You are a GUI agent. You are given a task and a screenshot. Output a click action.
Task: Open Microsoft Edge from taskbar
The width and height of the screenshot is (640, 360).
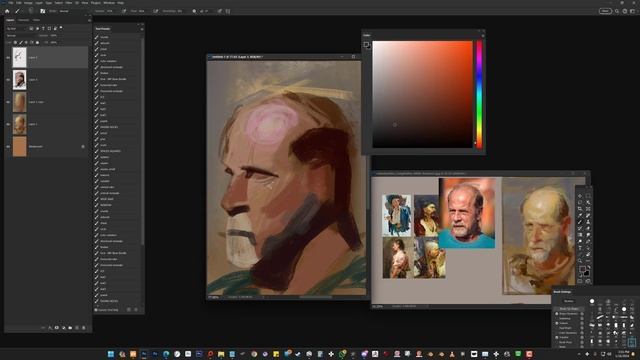click(x=166, y=354)
